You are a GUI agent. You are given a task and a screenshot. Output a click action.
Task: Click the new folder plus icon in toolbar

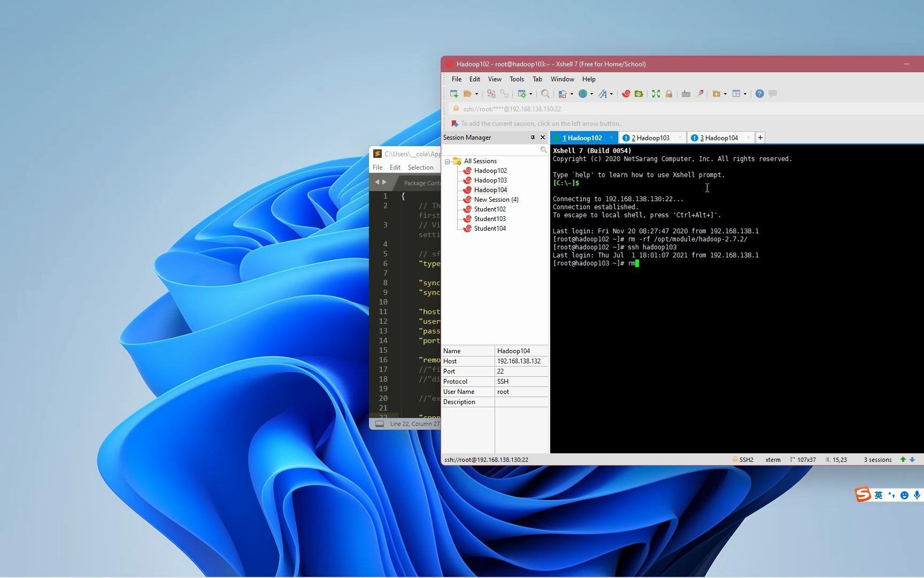click(717, 94)
